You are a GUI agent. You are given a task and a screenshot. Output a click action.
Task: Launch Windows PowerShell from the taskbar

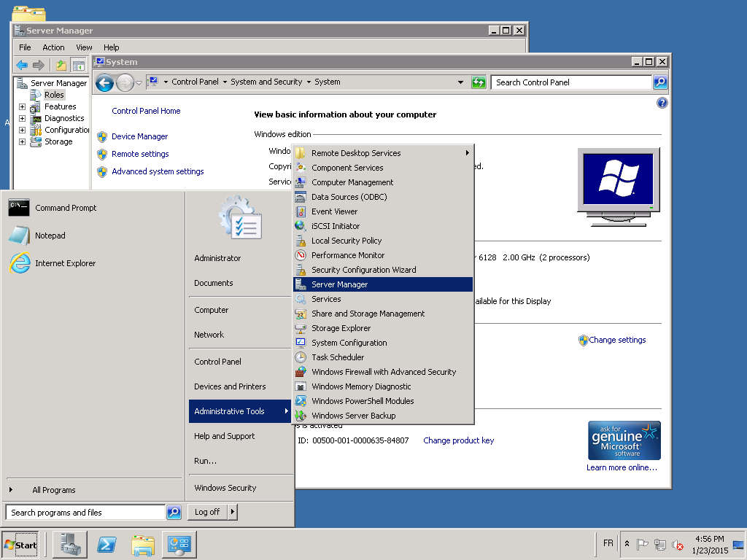tap(107, 544)
